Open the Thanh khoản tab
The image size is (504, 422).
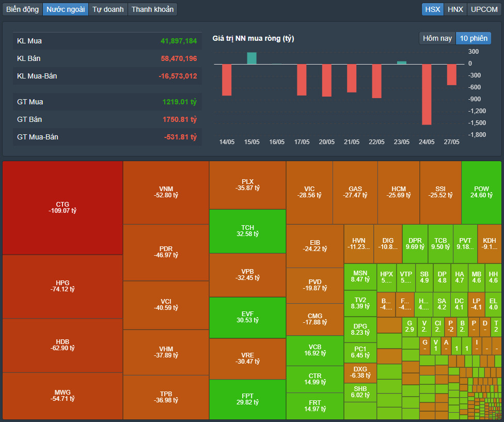152,9
